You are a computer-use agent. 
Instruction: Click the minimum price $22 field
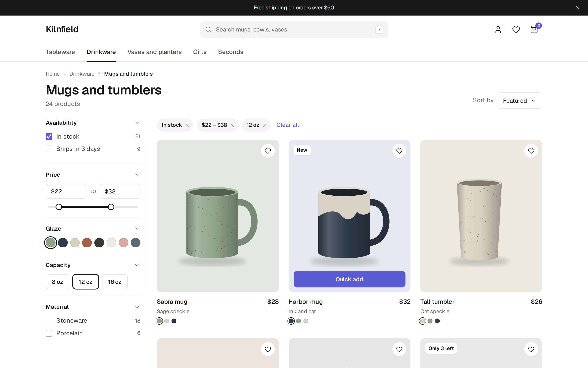tap(66, 191)
